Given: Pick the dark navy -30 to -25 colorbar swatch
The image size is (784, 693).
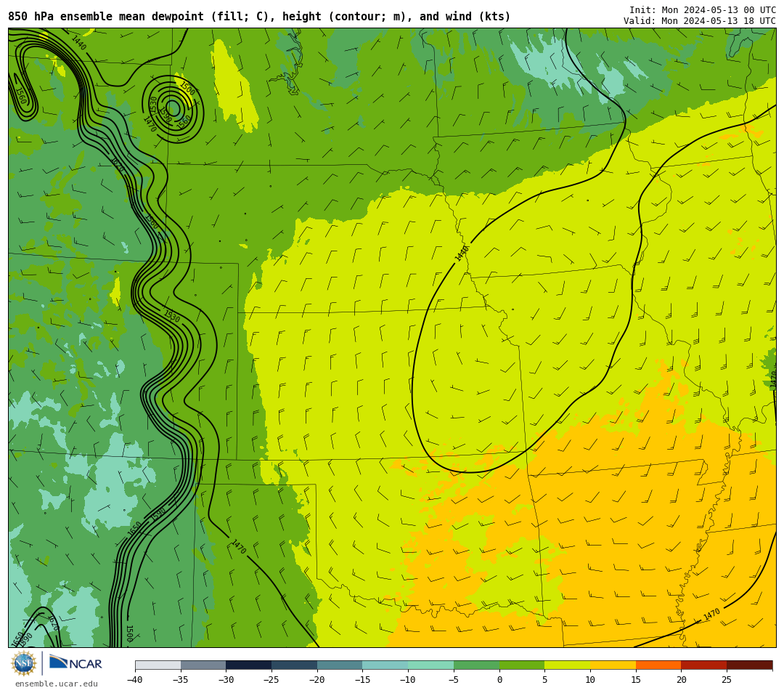Looking at the screenshot, I should coord(249,665).
